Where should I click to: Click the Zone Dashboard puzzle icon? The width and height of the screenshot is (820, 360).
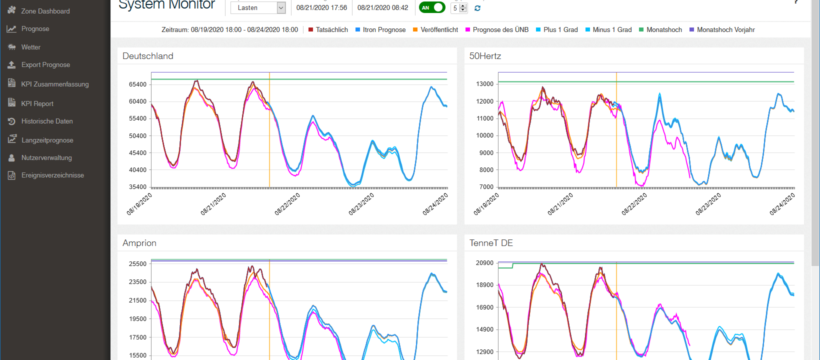11,11
